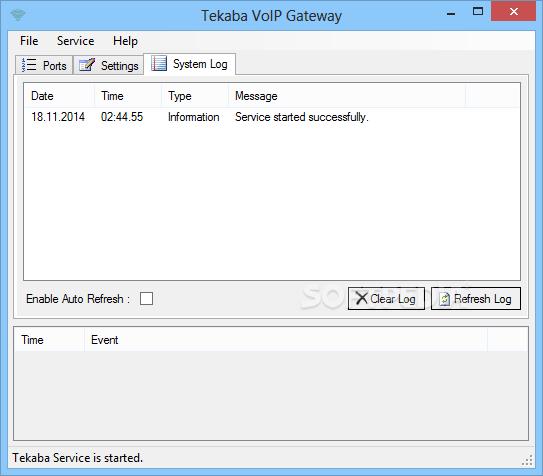Open the File menu
Viewport: 543px width, 476px height.
pos(29,41)
